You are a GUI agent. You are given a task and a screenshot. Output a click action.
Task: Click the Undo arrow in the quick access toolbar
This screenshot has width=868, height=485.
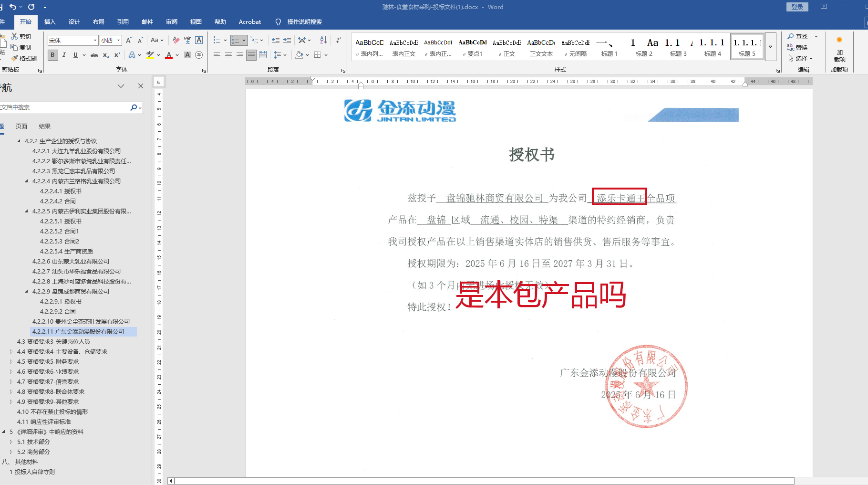13,7
